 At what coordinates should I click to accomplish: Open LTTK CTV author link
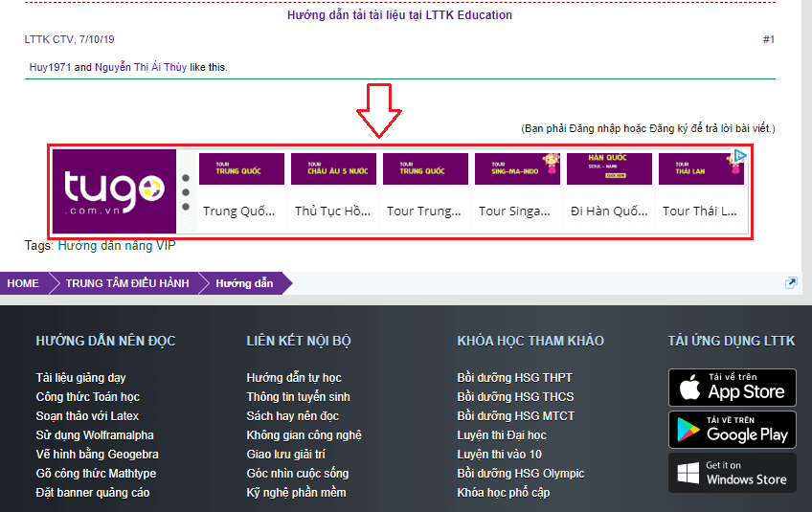[49, 39]
